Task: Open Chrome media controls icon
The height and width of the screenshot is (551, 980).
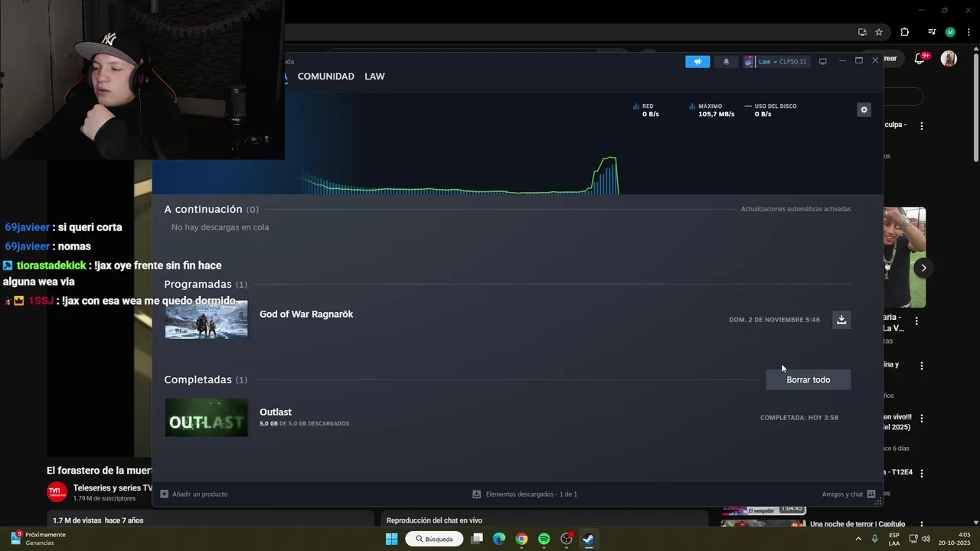Action: click(x=931, y=32)
